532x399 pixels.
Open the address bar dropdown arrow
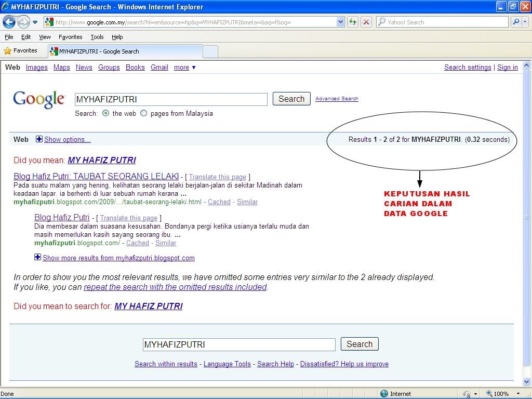point(341,22)
